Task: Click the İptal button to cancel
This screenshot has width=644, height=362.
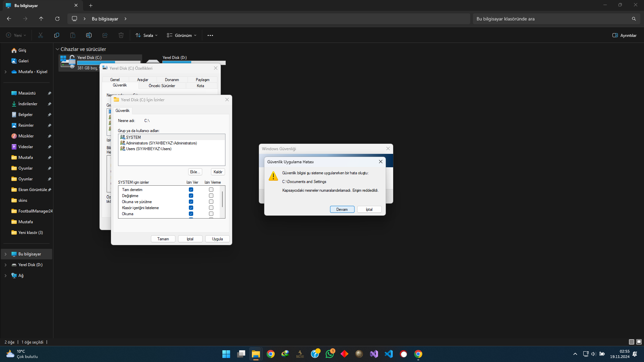Action: pos(369,209)
